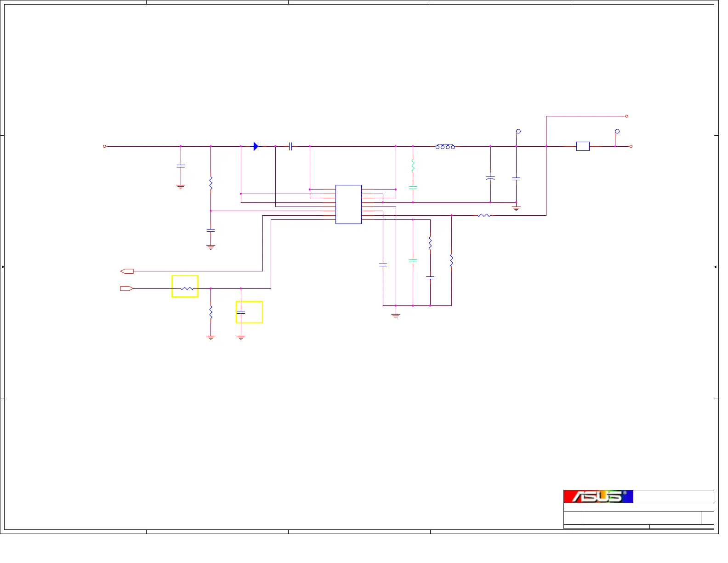Click the far-right output terminal circle
This screenshot has height=563, width=728.
pyautogui.click(x=631, y=146)
